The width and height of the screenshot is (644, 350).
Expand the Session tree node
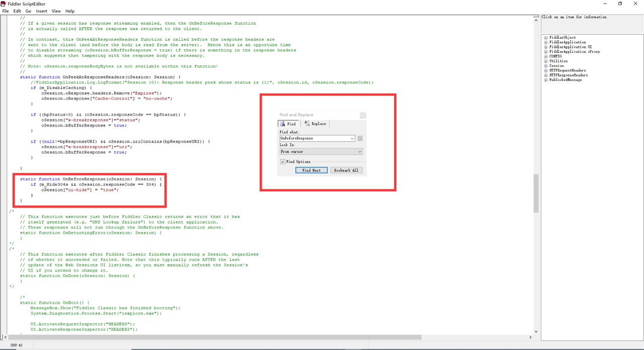[546, 66]
